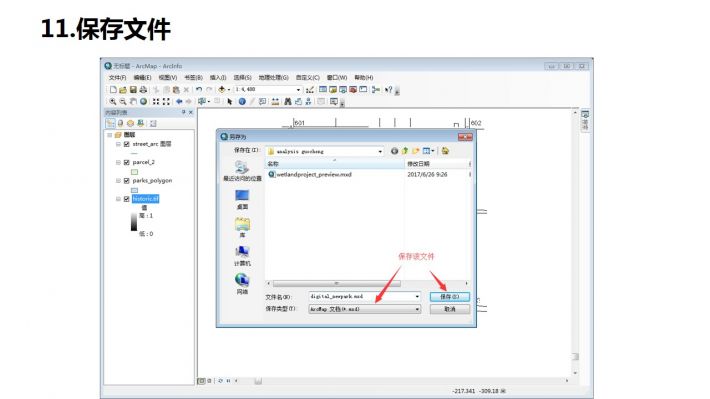The height and width of the screenshot is (399, 710).
Task: Click the 保存 button in dialog
Action: [449, 297]
